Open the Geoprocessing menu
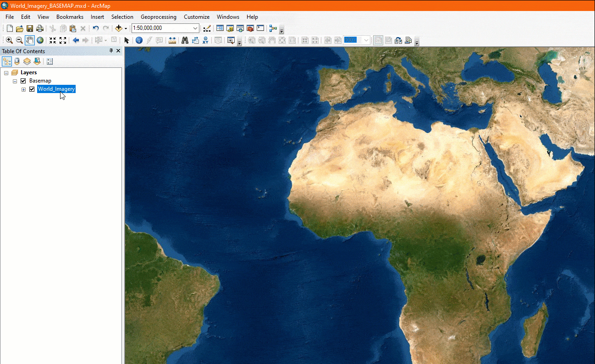This screenshot has width=595, height=364. (159, 17)
